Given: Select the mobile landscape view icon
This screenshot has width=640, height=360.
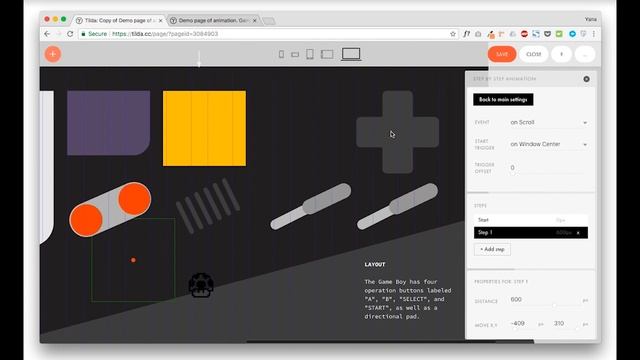Looking at the screenshot, I should click(x=295, y=54).
